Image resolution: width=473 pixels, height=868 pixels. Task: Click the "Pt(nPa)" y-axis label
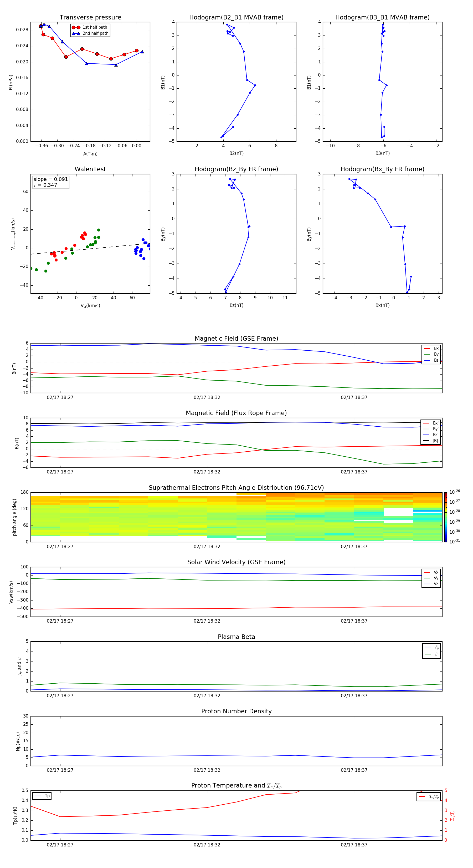point(11,82)
